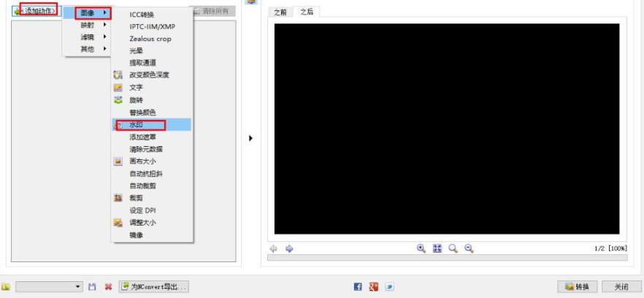Click the red delete script icon
Viewport: 644px width, 298px height.
[x=108, y=286]
